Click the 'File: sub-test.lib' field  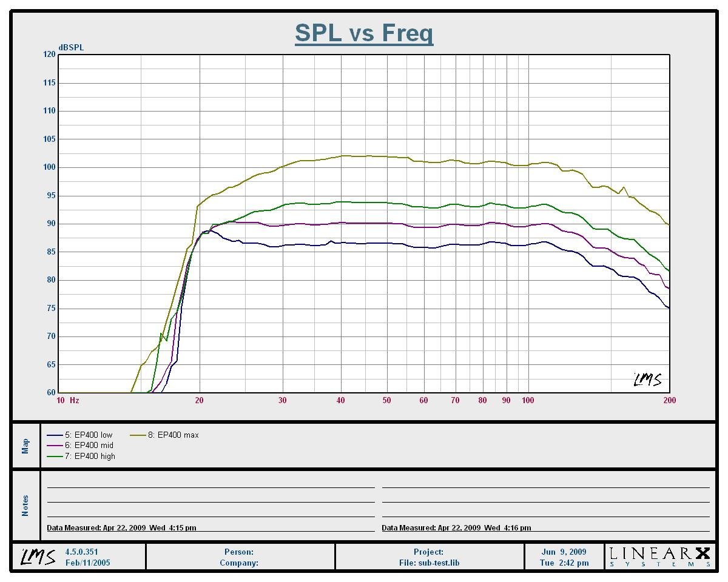tap(429, 563)
